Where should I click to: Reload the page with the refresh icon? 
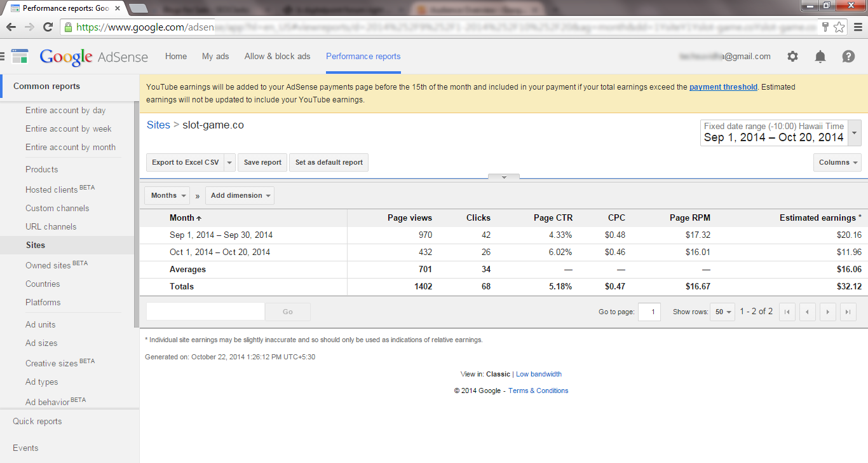tap(48, 27)
